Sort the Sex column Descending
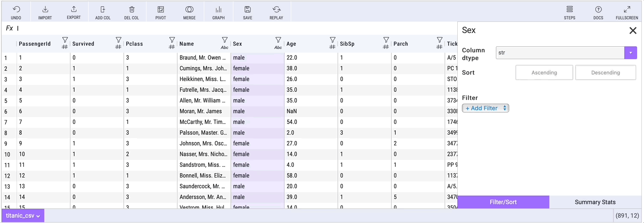This screenshot has width=644, height=223. (x=605, y=72)
